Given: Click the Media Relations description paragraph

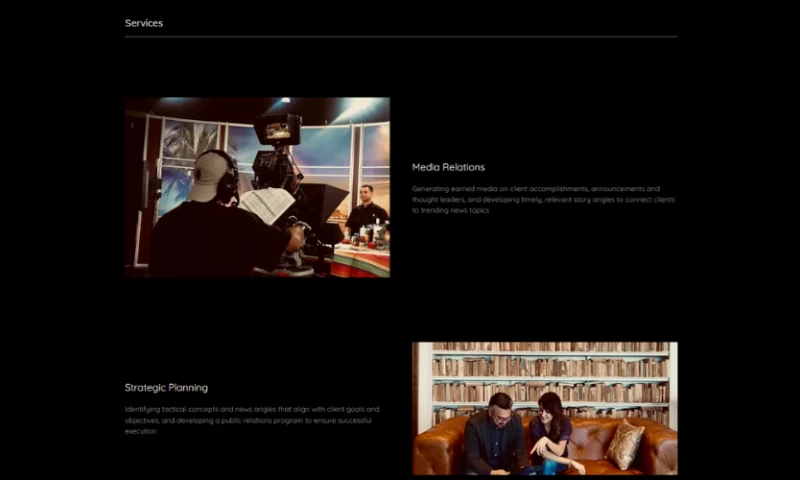Looking at the screenshot, I should pyautogui.click(x=543, y=199).
